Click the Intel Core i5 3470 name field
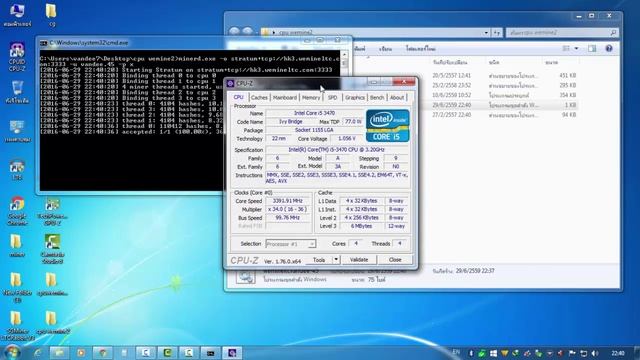 point(314,113)
